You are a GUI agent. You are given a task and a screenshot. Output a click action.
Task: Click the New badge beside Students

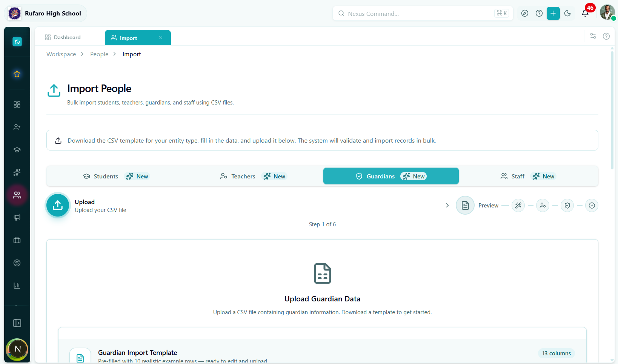pos(138,176)
